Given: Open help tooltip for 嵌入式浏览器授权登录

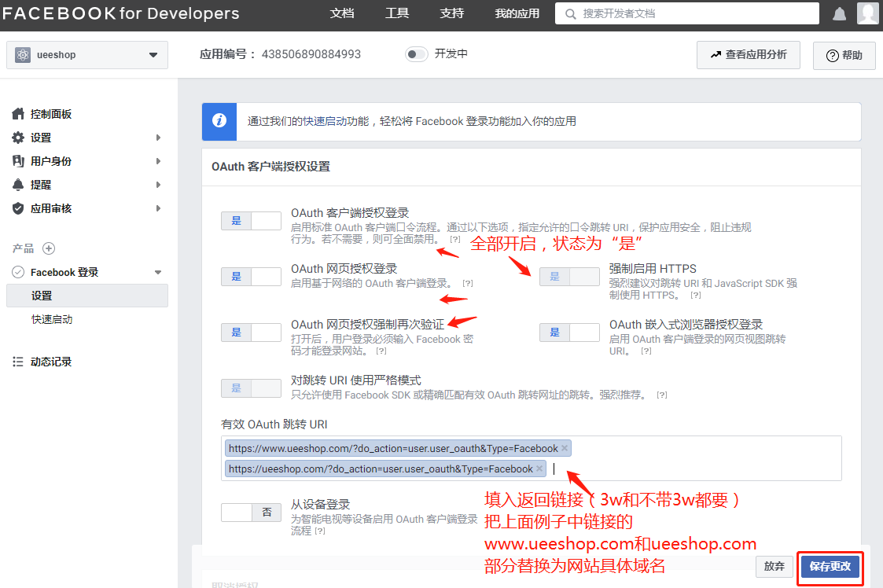Looking at the screenshot, I should (x=646, y=351).
